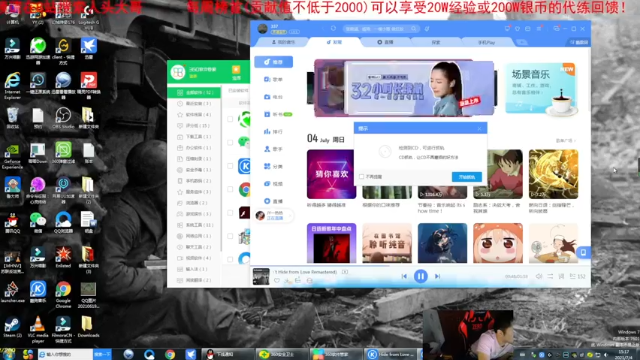Click the floating phone icon at right edge
Screen dimensions: 640x360
[583, 252]
